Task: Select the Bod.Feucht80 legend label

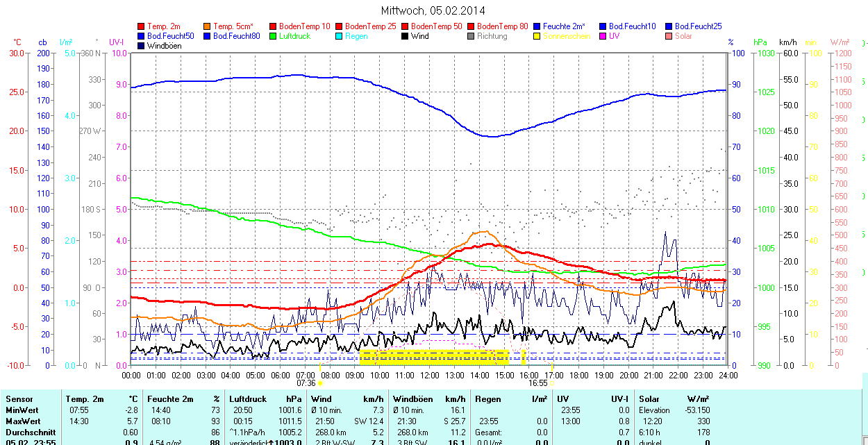Action: [236, 36]
